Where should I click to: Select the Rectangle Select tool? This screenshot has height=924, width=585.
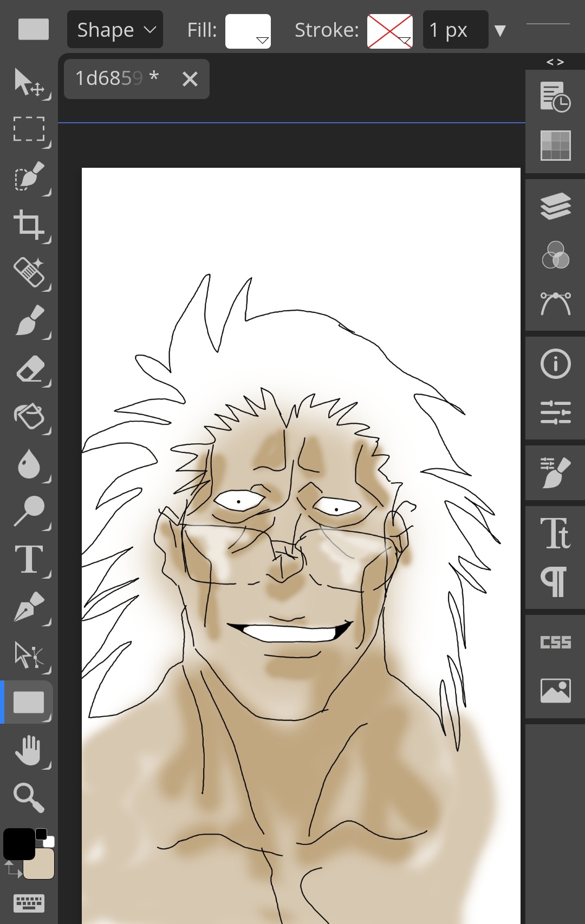point(29,129)
